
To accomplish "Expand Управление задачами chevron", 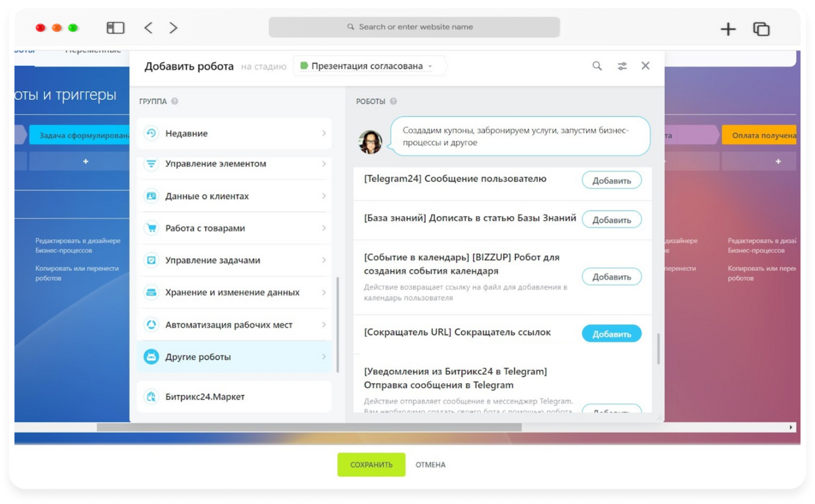I will point(324,260).
